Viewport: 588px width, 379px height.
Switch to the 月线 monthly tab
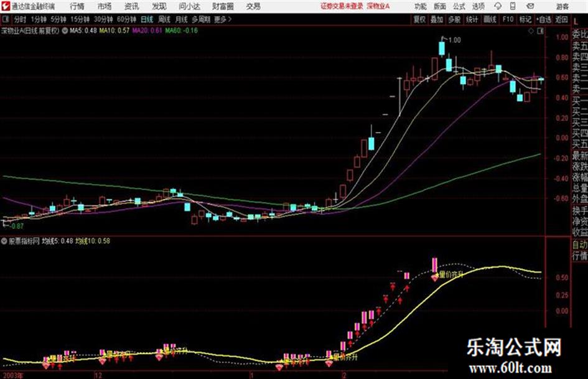click(x=182, y=19)
